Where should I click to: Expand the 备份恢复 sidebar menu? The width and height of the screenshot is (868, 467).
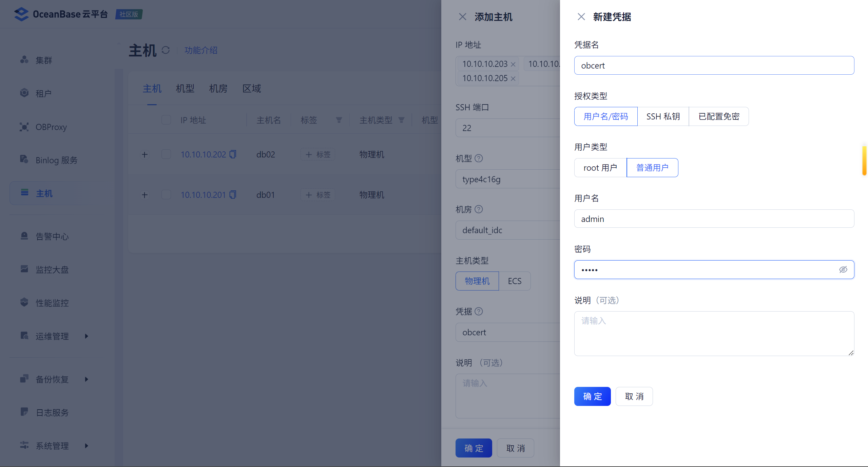(53, 379)
